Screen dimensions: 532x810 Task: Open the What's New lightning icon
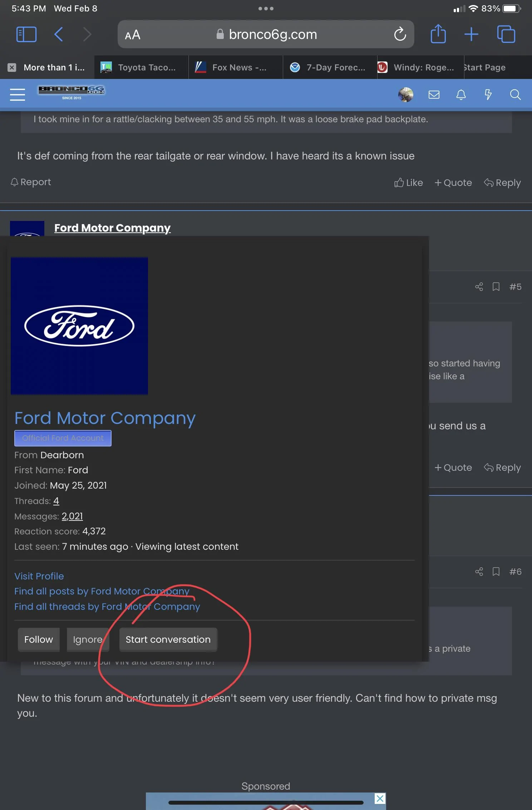click(x=488, y=94)
